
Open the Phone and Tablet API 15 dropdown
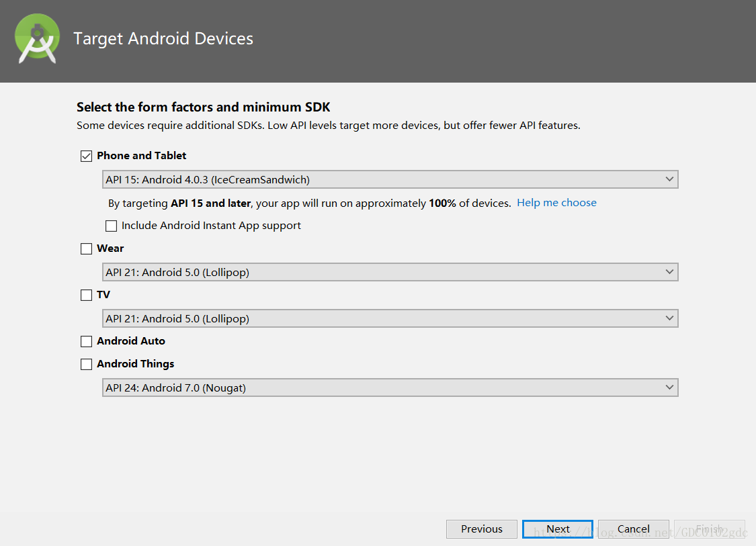tap(390, 179)
